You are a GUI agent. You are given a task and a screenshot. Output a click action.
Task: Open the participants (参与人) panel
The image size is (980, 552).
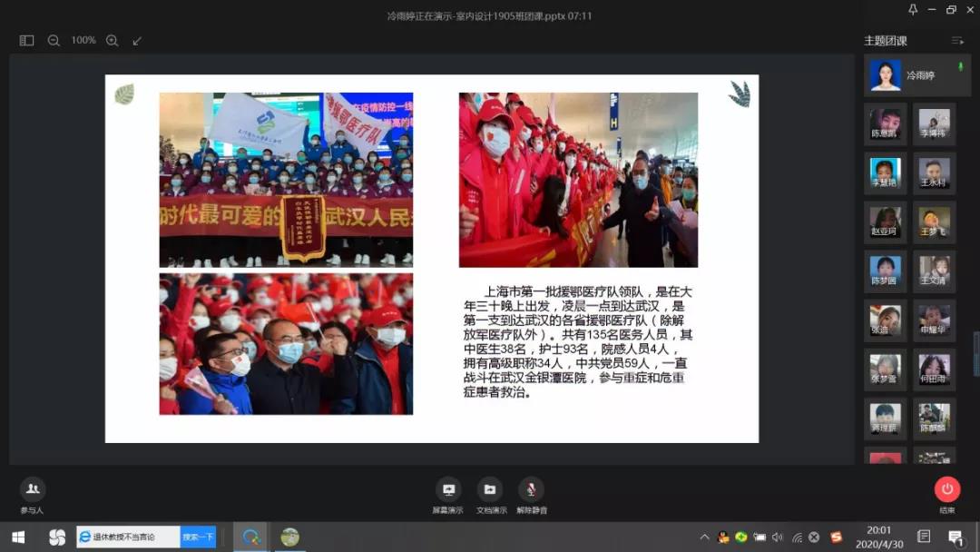[x=33, y=490]
